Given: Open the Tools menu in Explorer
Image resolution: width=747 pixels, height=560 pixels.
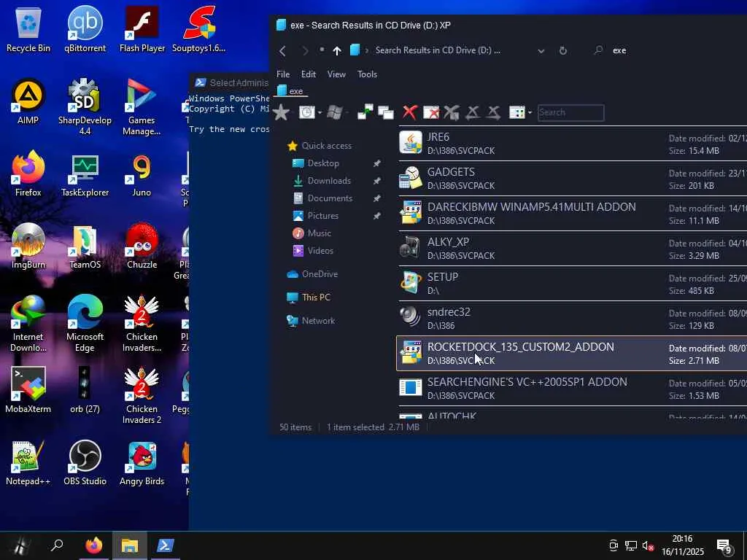Looking at the screenshot, I should point(368,74).
